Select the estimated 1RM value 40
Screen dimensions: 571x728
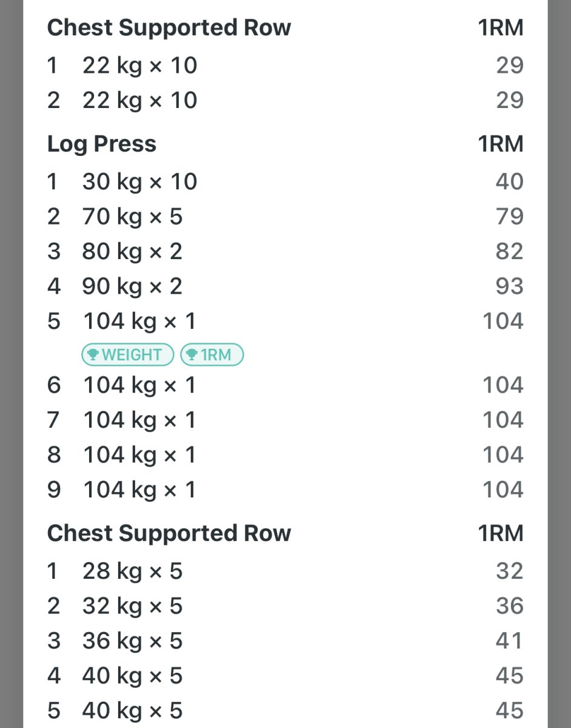pos(509,182)
